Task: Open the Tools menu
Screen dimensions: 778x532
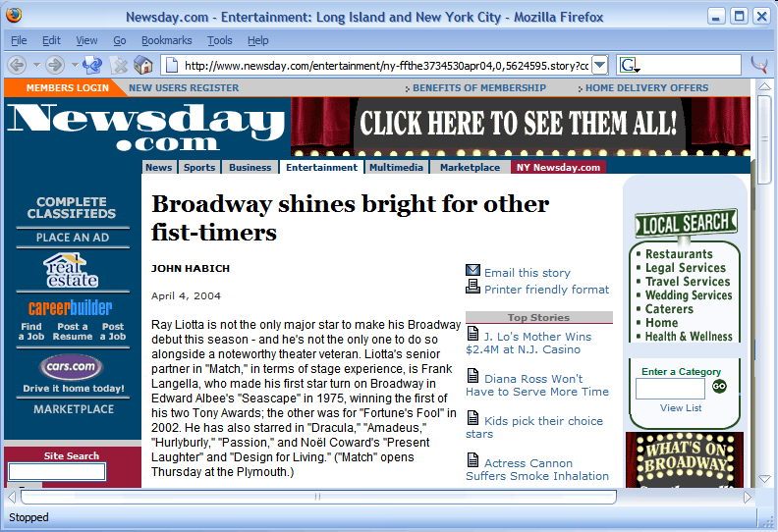Action: tap(219, 40)
